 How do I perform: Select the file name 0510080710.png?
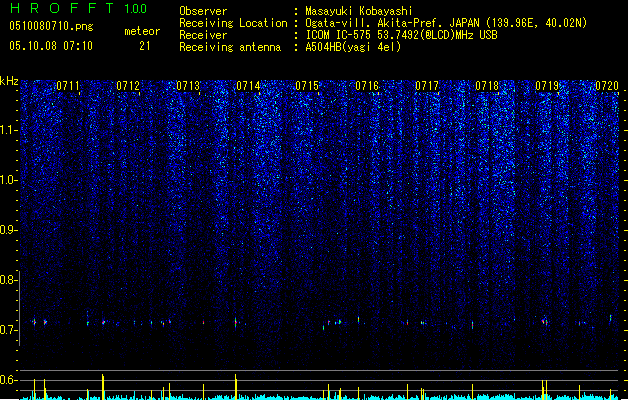(51, 26)
